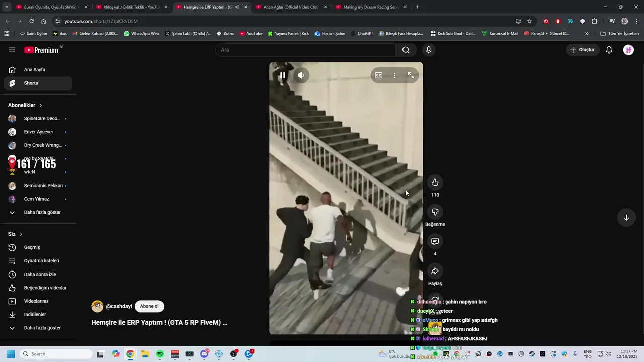Open the YouTube hamburger guide menu
The height and width of the screenshot is (362, 644).
[12, 50]
